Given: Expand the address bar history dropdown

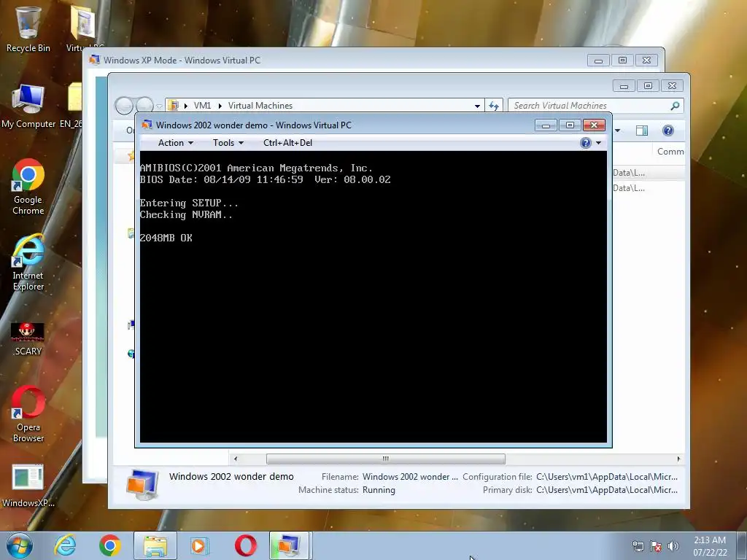Looking at the screenshot, I should [x=477, y=106].
